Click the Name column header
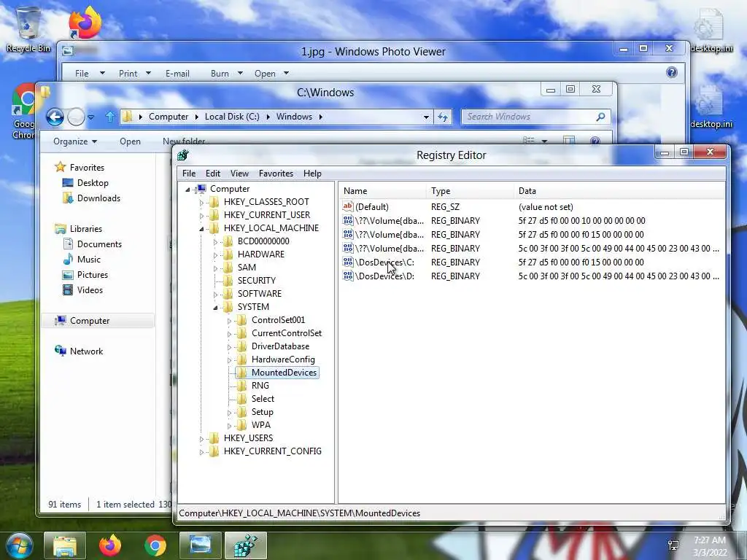This screenshot has width=747, height=560. tap(382, 191)
